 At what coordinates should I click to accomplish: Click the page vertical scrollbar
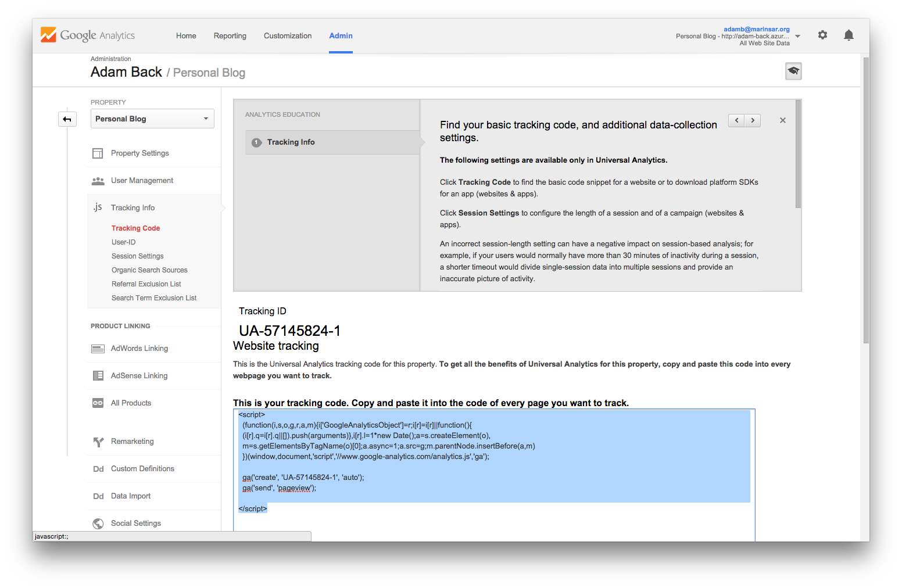(866, 200)
